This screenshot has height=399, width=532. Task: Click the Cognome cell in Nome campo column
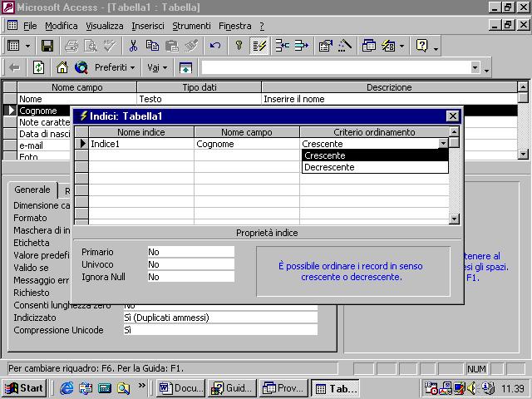(247, 144)
